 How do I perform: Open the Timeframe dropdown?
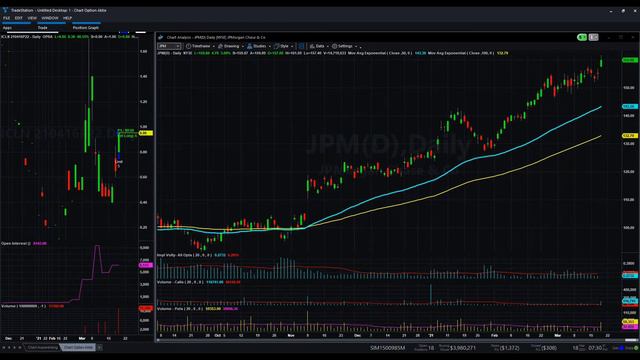pos(200,46)
